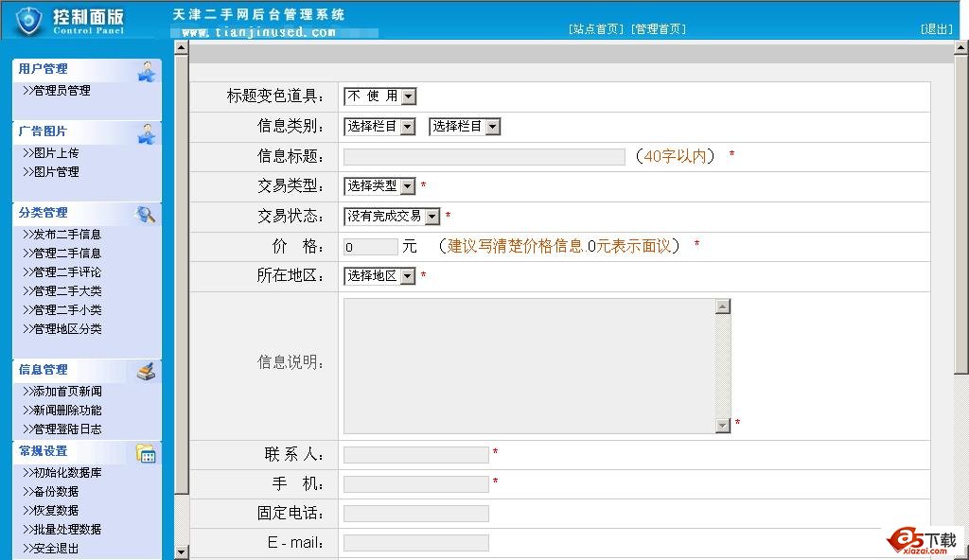Open the 标题变色道具 dropdown

click(408, 96)
